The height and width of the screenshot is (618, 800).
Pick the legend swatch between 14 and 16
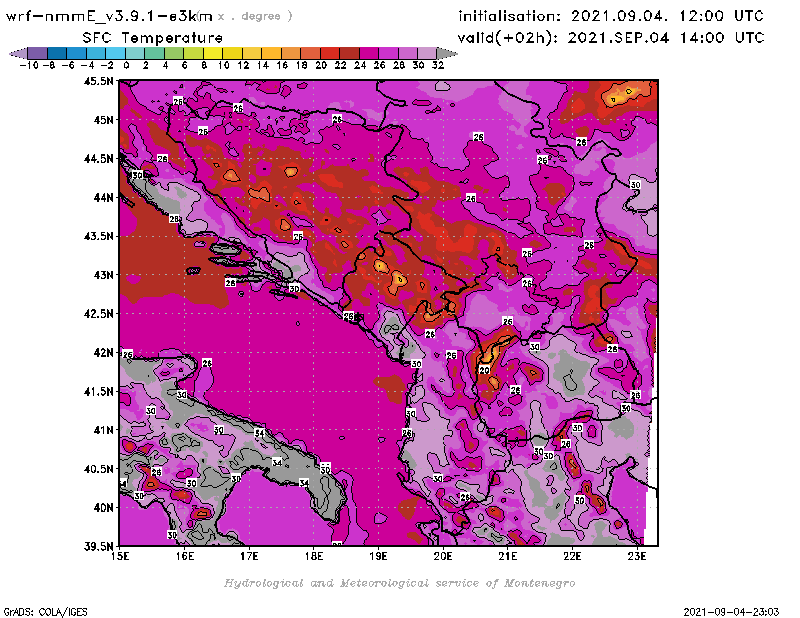pos(271,53)
